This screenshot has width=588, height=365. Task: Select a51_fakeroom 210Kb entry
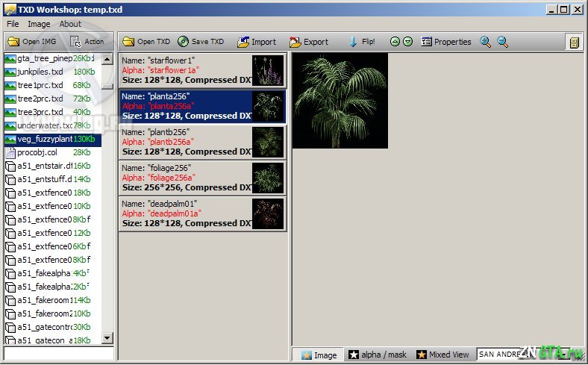coord(53,313)
